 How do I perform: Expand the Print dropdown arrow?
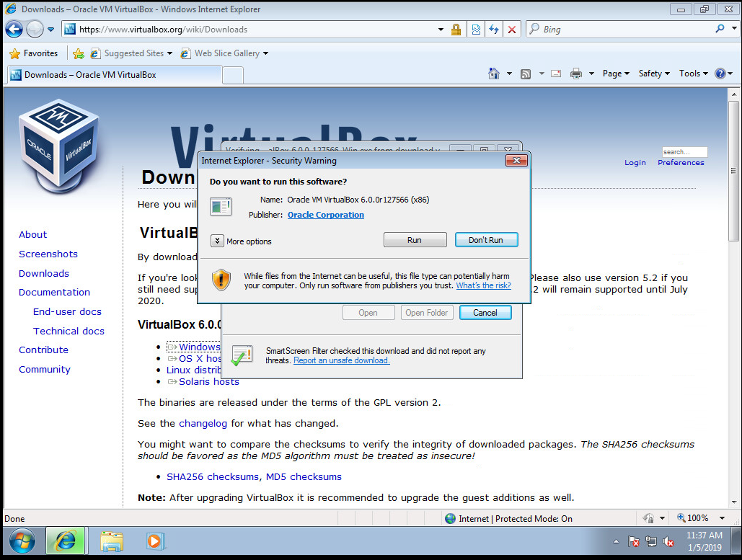[591, 74]
